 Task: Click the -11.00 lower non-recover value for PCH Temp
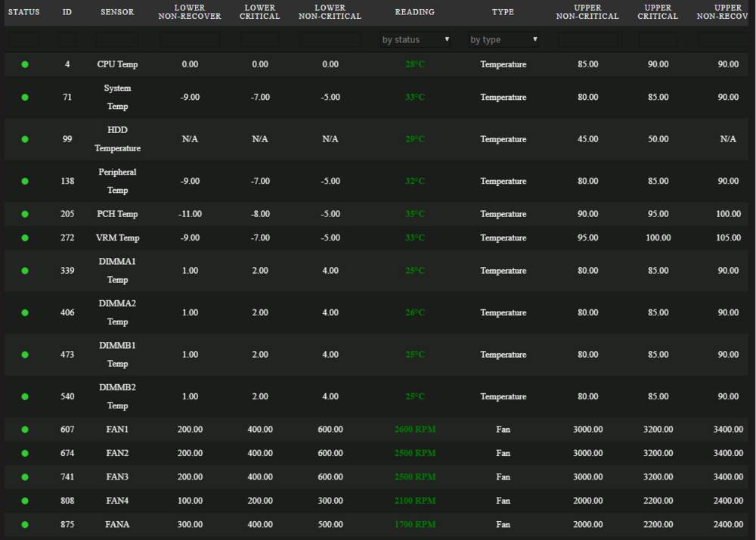(x=190, y=213)
